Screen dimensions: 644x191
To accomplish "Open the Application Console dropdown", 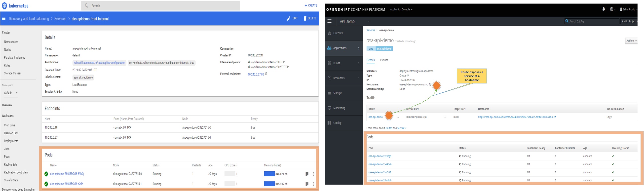I will point(401,9).
